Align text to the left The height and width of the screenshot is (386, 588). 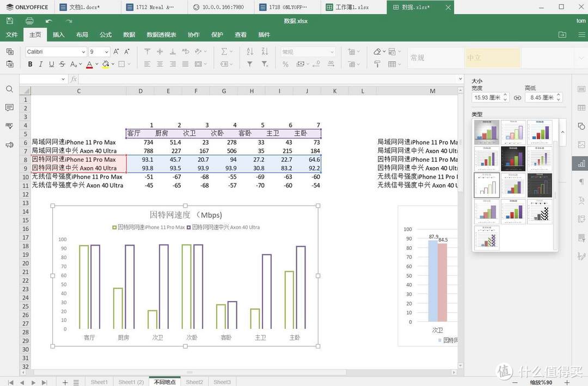tap(148, 64)
